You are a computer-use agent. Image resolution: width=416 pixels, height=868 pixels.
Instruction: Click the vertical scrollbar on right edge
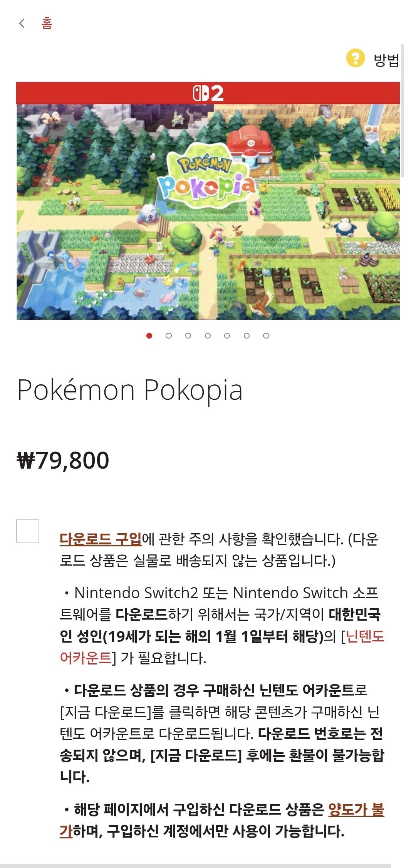click(x=403, y=111)
